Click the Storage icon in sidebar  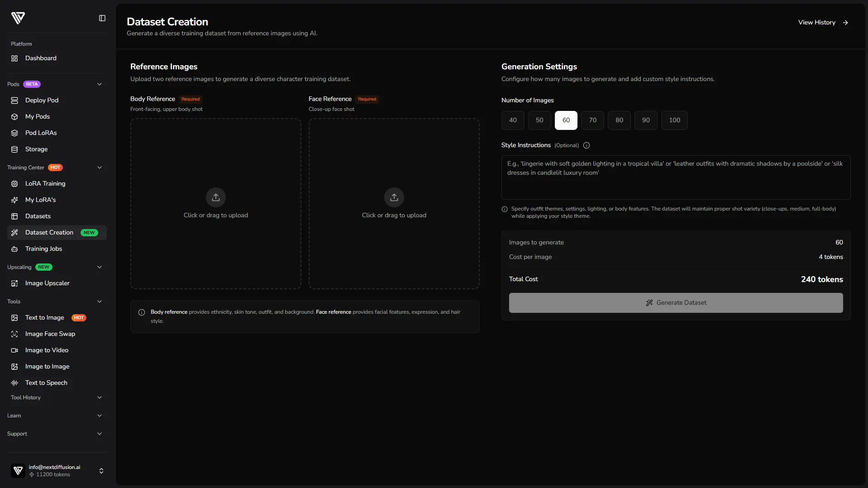pos(14,149)
